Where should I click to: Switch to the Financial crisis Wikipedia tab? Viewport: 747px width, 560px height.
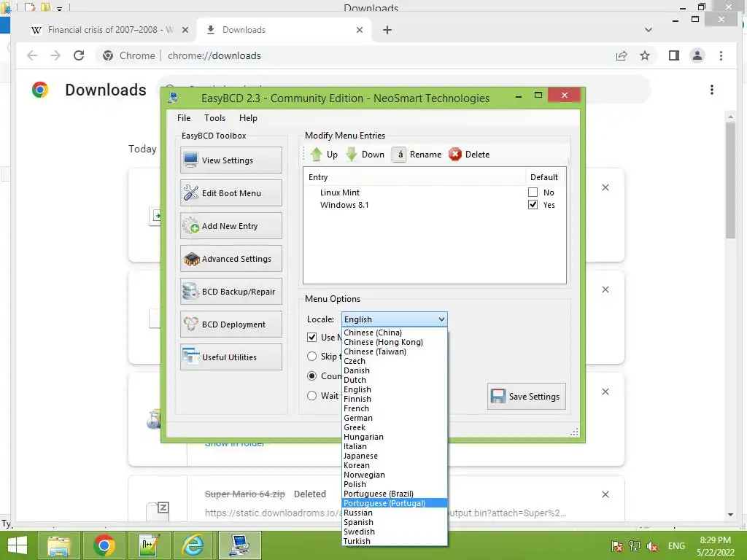pos(109,30)
